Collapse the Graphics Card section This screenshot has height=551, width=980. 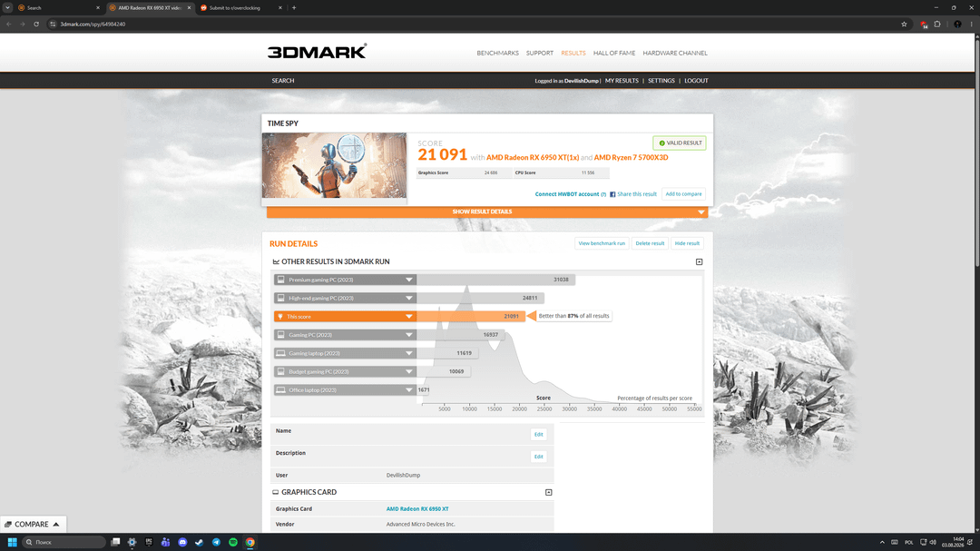click(x=548, y=493)
